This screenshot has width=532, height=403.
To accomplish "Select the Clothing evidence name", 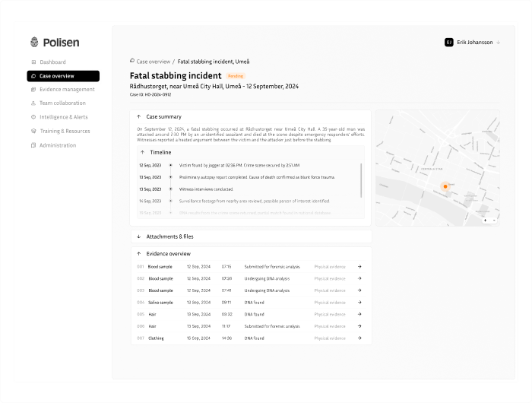I will click(156, 338).
